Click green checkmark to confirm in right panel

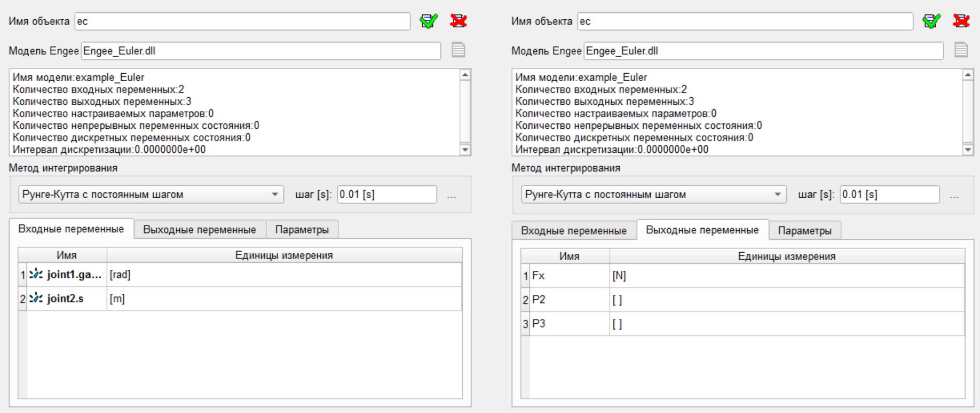pyautogui.click(x=931, y=21)
